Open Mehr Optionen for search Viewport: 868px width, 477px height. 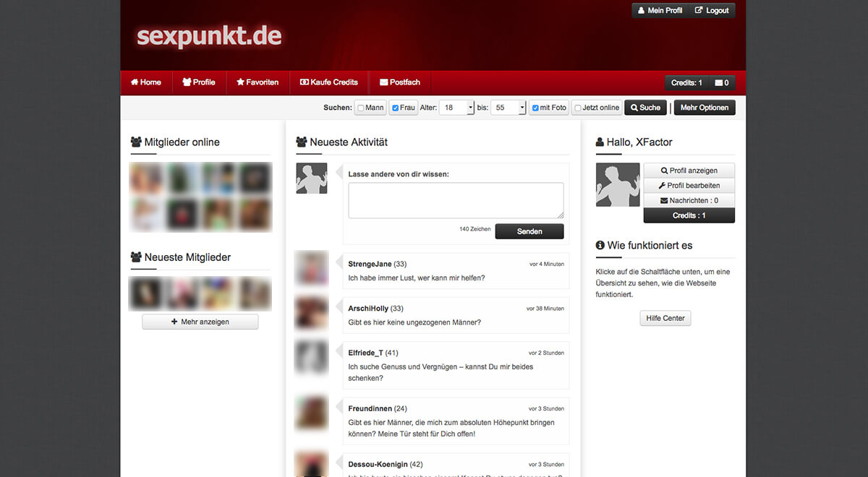[x=705, y=108]
